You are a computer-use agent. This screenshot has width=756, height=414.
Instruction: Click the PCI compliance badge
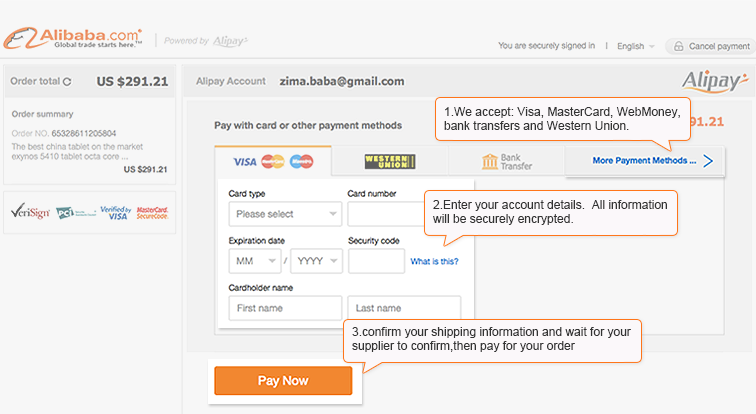coord(76,213)
